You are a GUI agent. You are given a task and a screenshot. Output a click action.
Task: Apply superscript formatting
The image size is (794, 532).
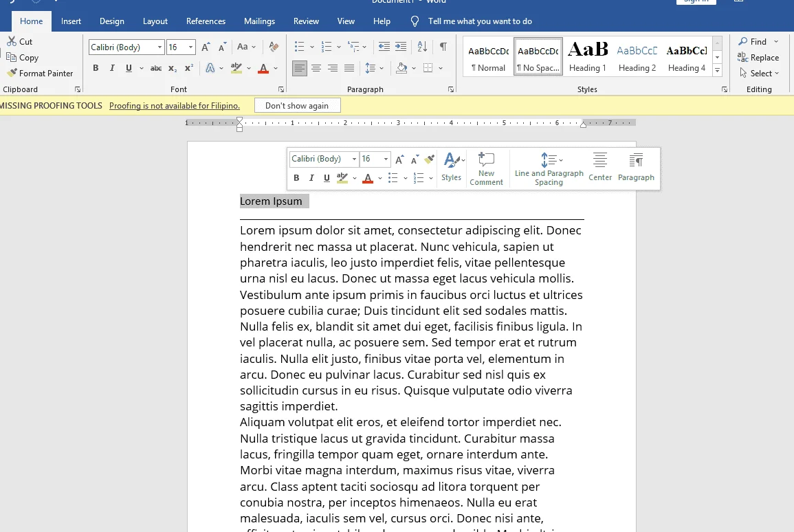(x=189, y=68)
